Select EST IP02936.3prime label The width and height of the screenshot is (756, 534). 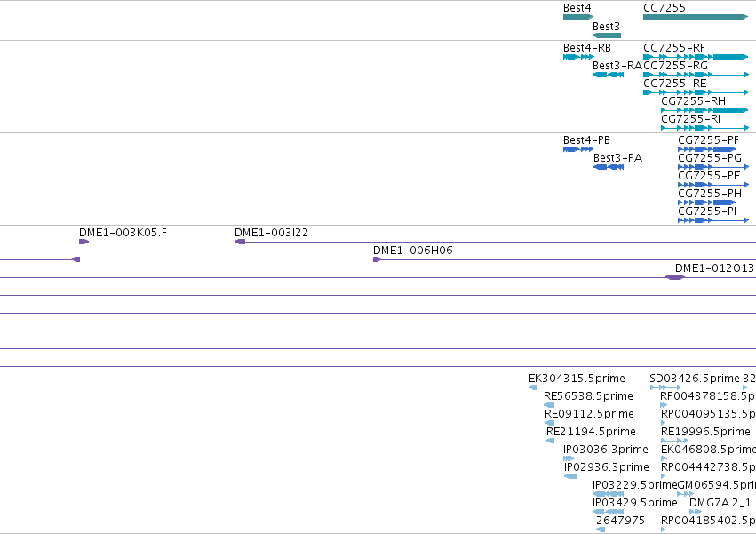point(607,468)
